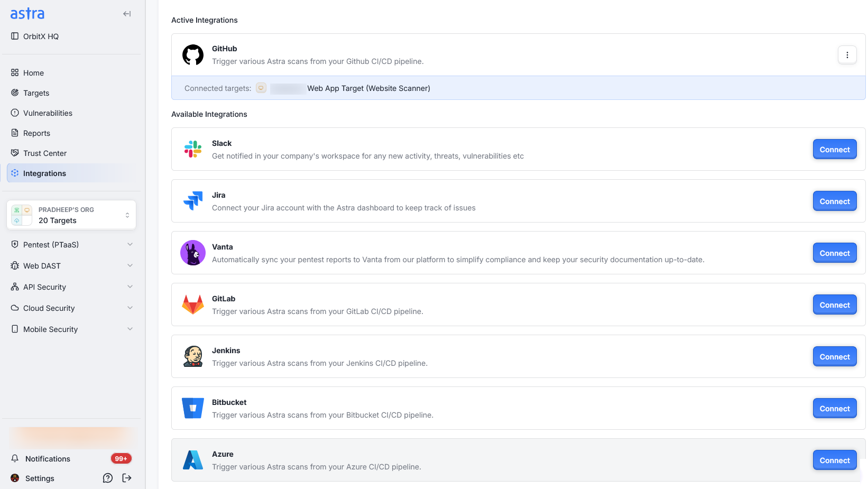868x489 pixels.
Task: Click the Jenkins butler logo
Action: coord(193,356)
